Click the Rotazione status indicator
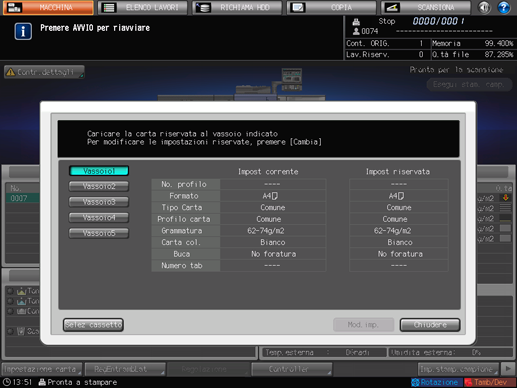517x388 pixels. tap(436, 382)
